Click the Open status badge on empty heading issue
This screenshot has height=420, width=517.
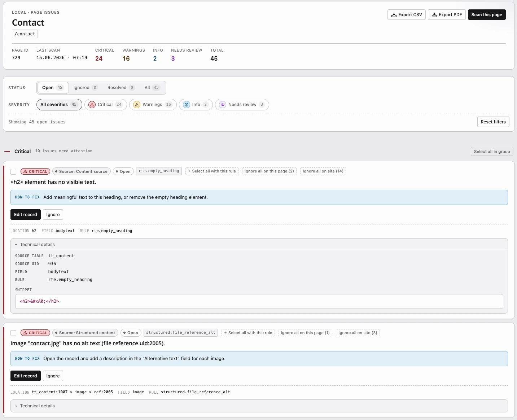123,171
